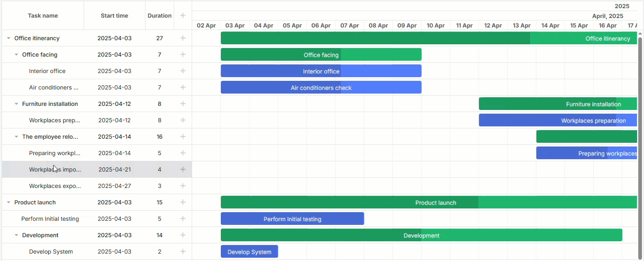Click the duration 15 cell
Viewport: 644px width, 261px height.
pos(160,202)
